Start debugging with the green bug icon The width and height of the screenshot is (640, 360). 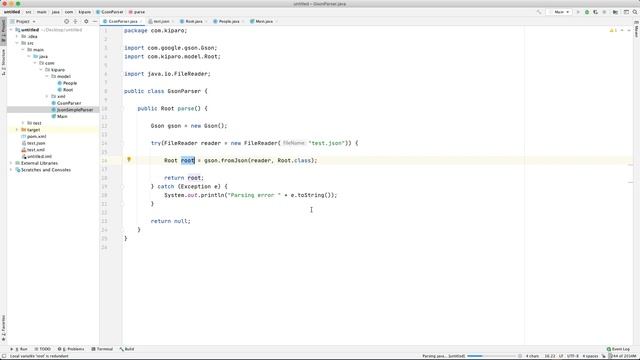pos(587,12)
